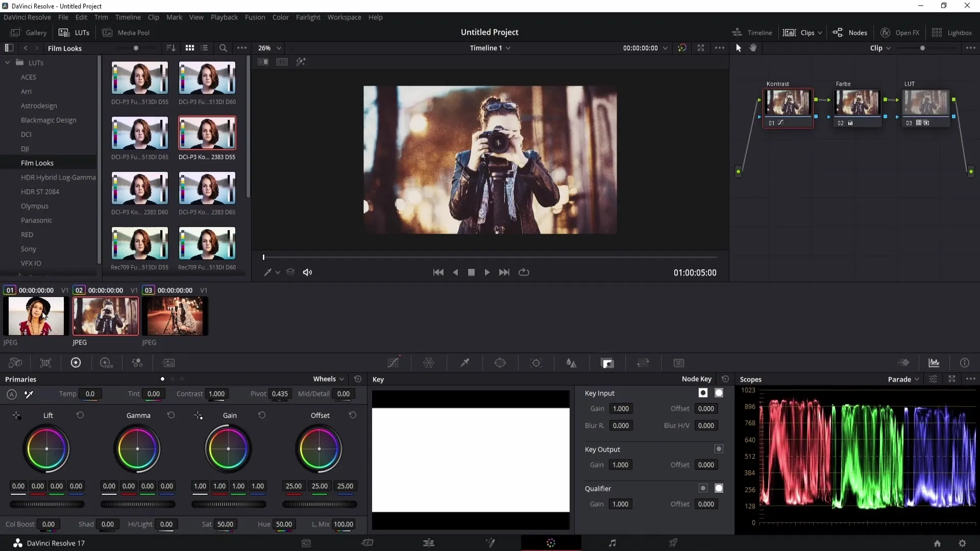The height and width of the screenshot is (551, 980).
Task: Open the Curves palette icon
Action: tap(393, 363)
